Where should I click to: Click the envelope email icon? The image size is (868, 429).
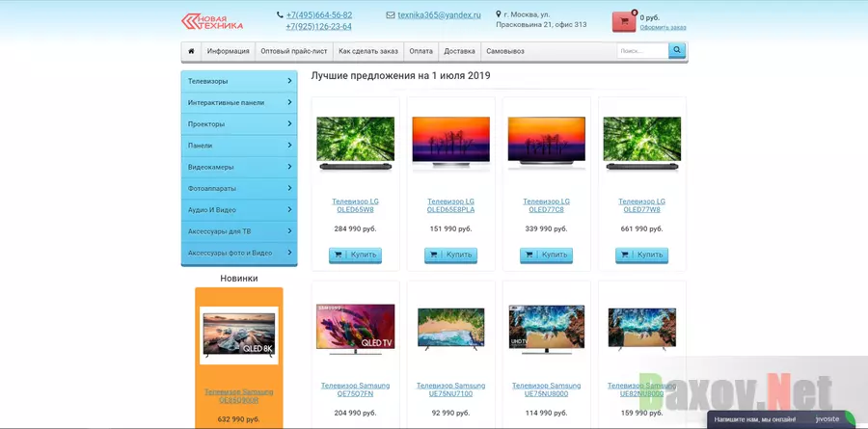[x=391, y=15]
